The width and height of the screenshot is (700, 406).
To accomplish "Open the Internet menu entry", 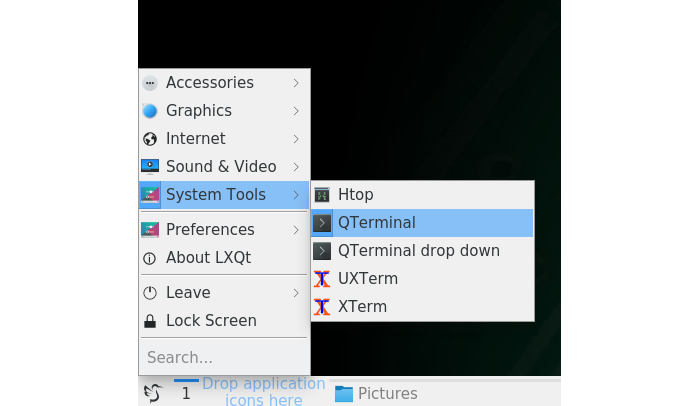I will coord(224,139).
